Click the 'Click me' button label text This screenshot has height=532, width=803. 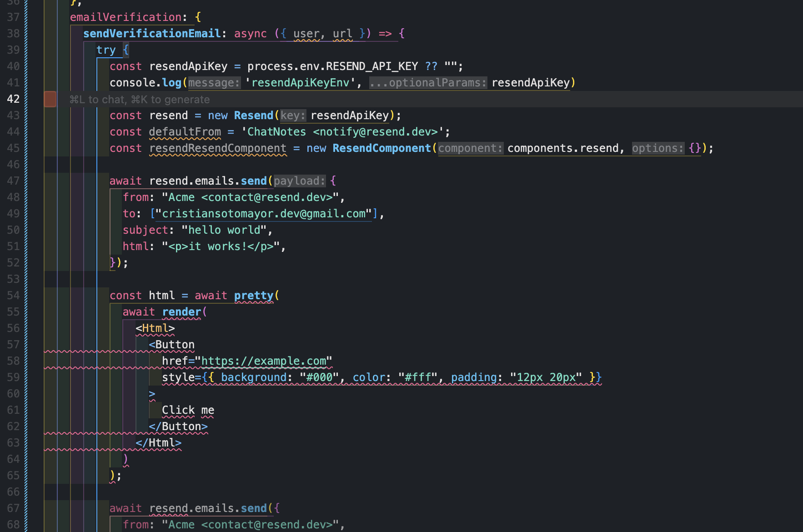pyautogui.click(x=188, y=410)
